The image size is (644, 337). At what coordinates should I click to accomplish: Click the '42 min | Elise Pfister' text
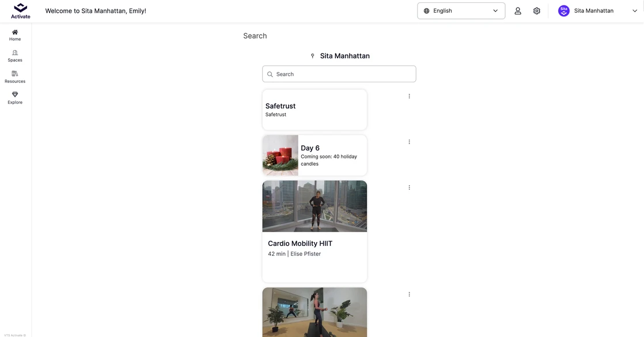pyautogui.click(x=294, y=254)
